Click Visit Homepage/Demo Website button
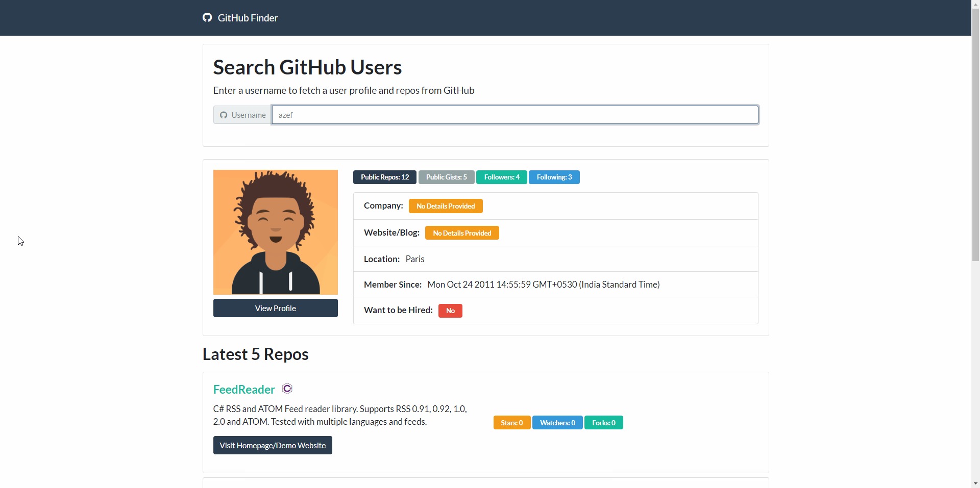The height and width of the screenshot is (488, 980). pos(273,445)
